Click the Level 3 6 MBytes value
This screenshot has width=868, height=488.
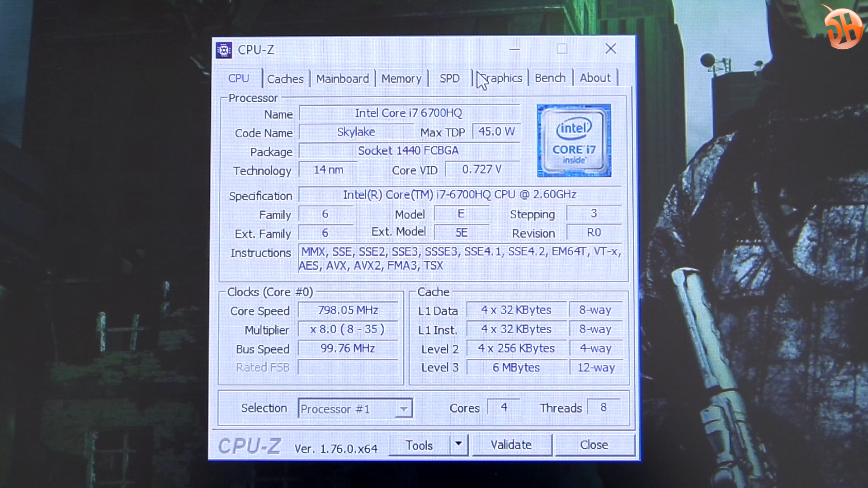[x=516, y=367]
